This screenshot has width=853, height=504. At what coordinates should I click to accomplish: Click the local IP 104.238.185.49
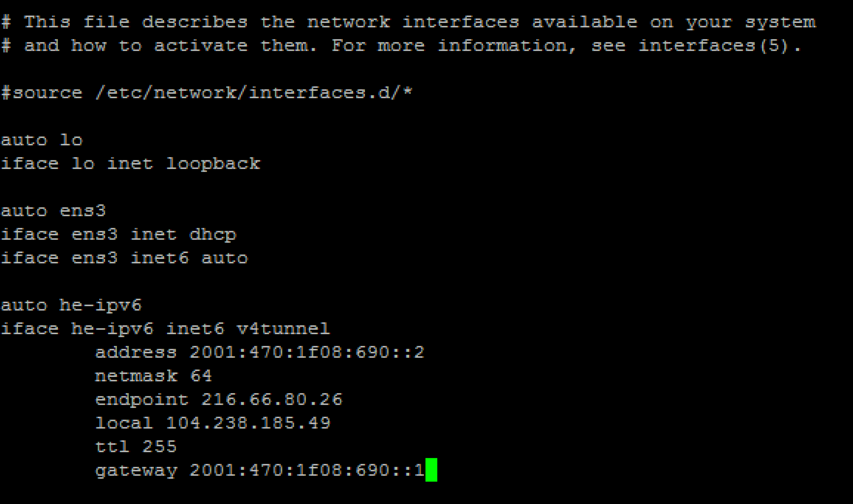[248, 423]
